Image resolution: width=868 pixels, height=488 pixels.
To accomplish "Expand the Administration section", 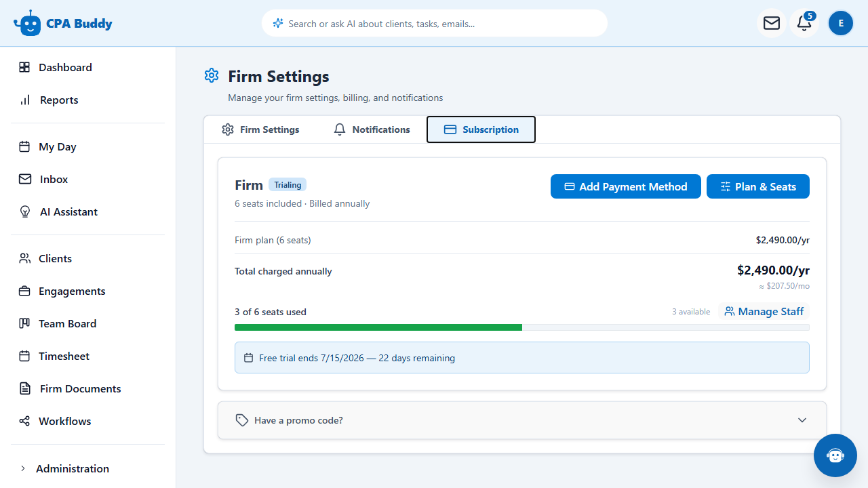I will (87, 468).
